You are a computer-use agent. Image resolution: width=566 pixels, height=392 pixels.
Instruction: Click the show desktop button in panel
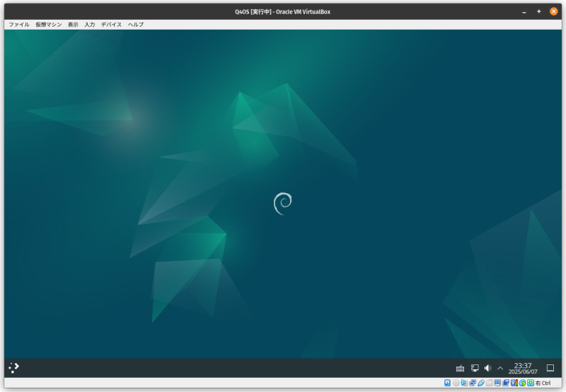pos(550,368)
